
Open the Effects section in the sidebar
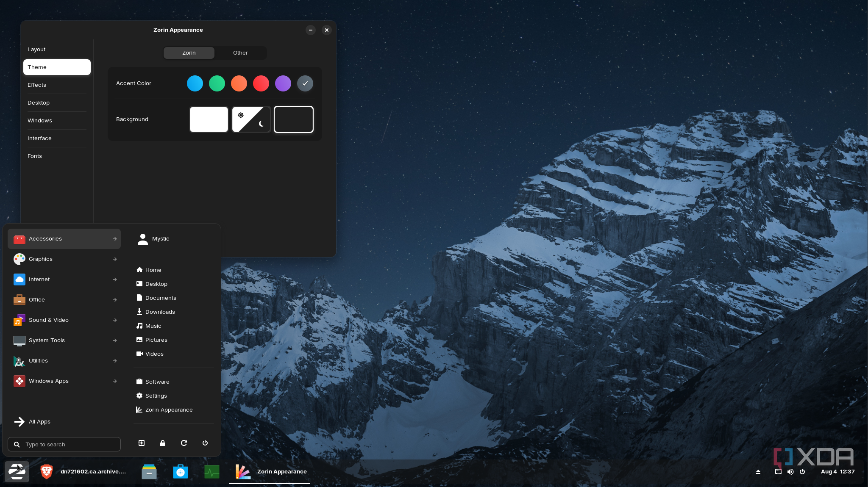click(x=57, y=85)
